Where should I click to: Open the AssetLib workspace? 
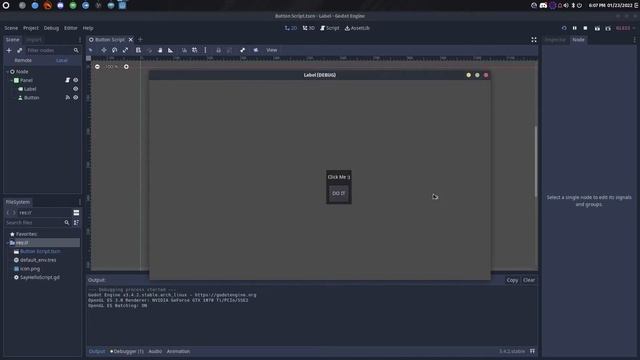(357, 28)
